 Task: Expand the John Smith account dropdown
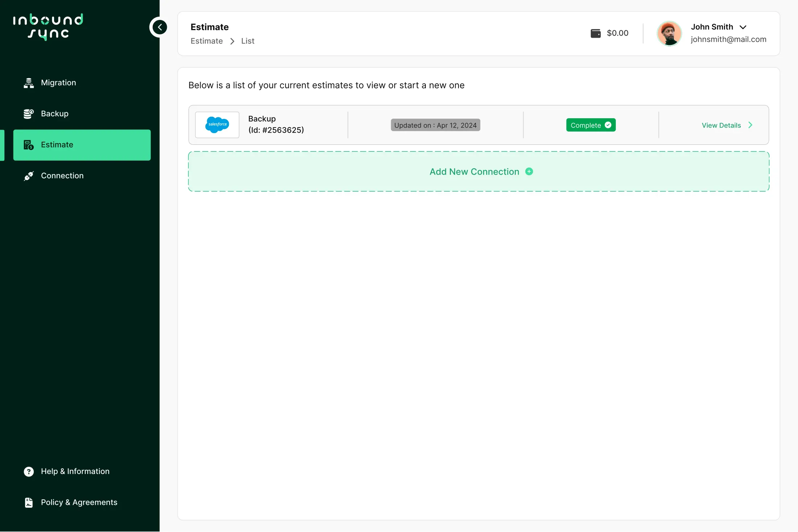click(743, 27)
